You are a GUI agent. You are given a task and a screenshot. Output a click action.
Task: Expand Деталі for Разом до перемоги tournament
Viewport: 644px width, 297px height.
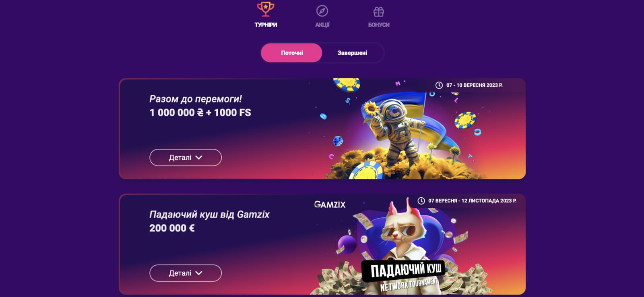pyautogui.click(x=186, y=158)
